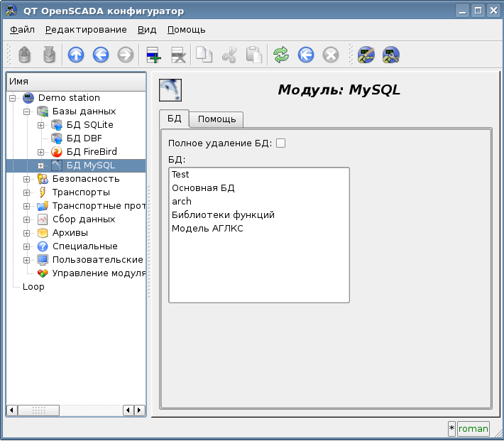Launch the first module tool icon with brush
Image resolution: width=504 pixels, height=441 pixels.
click(x=366, y=55)
